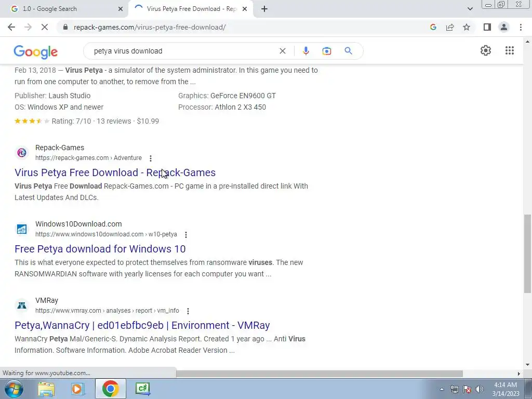Image resolution: width=532 pixels, height=399 pixels.
Task: Open the clock showing 4:14 AM
Action: click(506, 389)
